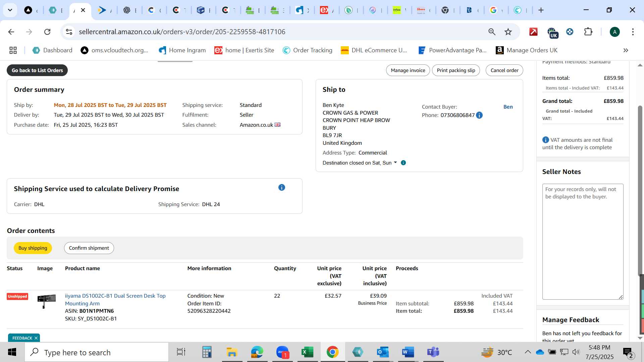Open Windows Start menu
644x362 pixels.
point(12,352)
